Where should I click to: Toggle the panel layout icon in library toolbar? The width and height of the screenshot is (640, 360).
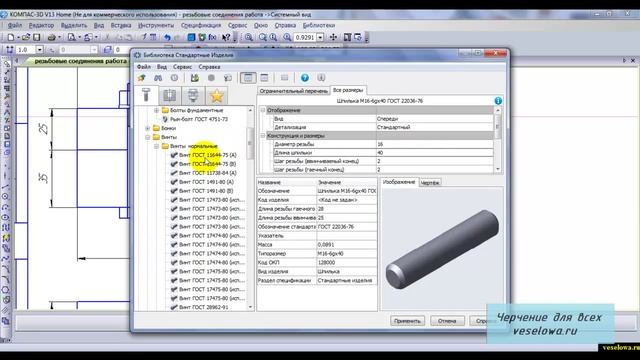point(248,78)
